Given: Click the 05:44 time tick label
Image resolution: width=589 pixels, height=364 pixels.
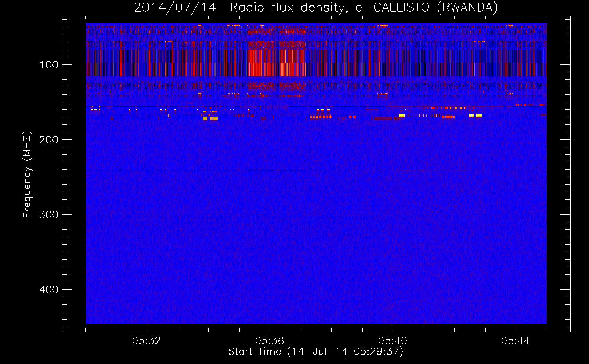Looking at the screenshot, I should [x=516, y=341].
